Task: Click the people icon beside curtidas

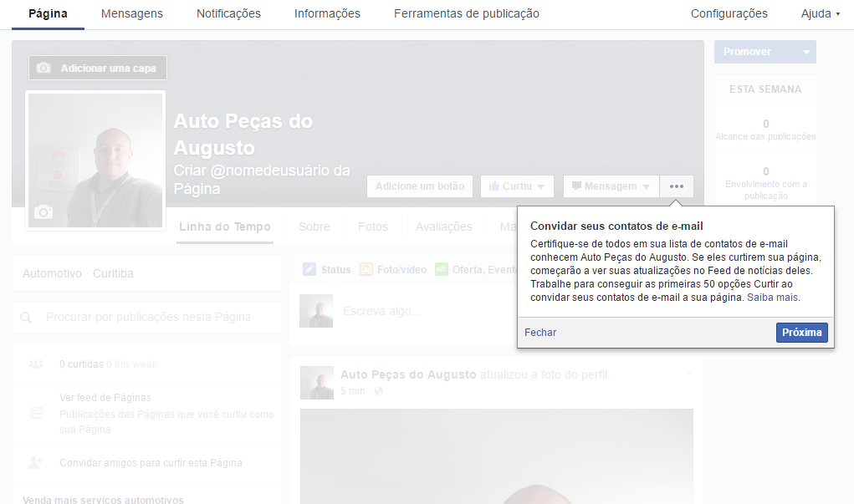Action: pyautogui.click(x=36, y=364)
